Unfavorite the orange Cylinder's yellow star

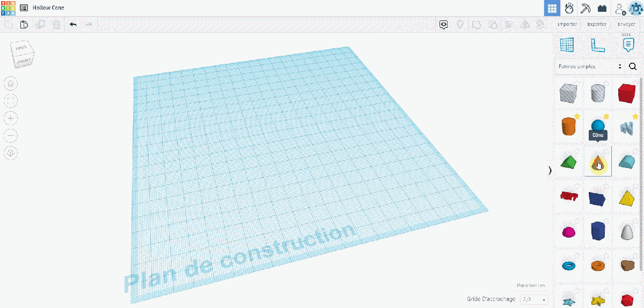click(576, 116)
